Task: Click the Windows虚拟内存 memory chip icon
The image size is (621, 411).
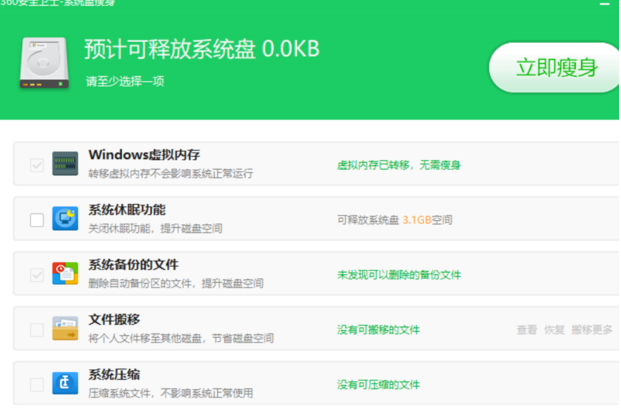Action: pos(65,163)
